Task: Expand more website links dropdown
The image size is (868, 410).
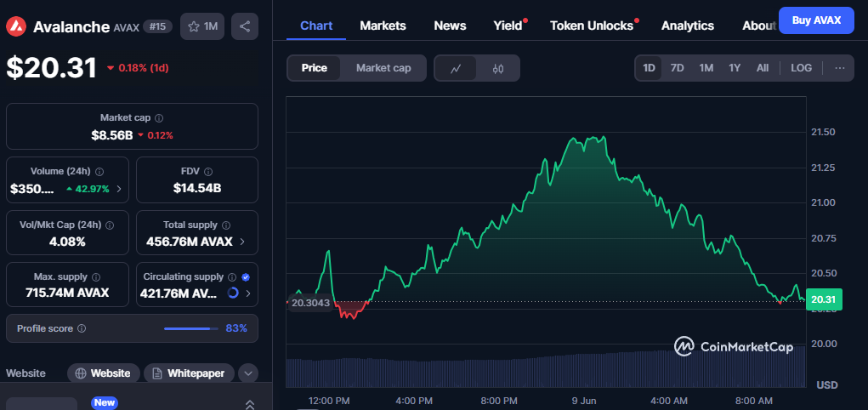Action: coord(248,373)
